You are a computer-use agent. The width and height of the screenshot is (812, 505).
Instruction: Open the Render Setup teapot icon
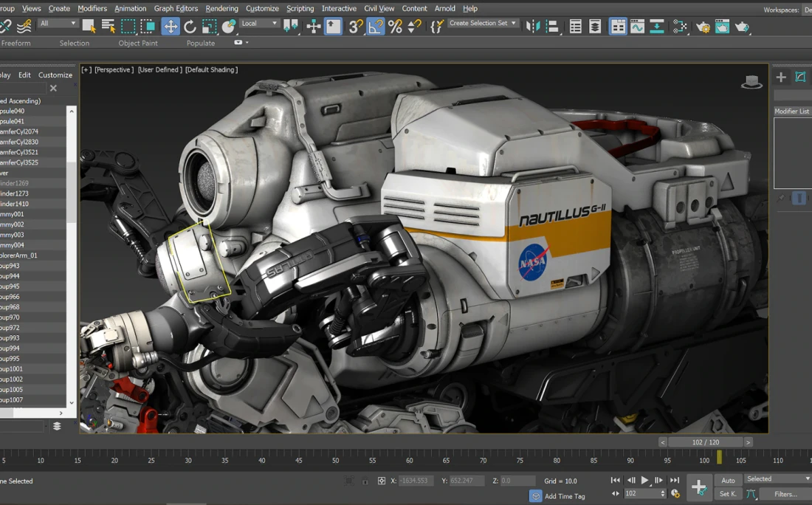click(x=703, y=27)
